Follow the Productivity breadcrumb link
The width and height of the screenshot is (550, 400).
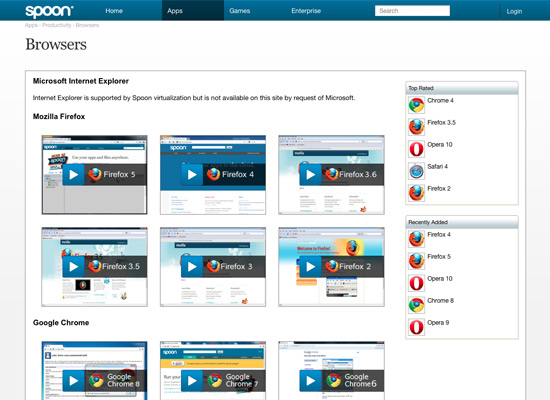coord(56,25)
